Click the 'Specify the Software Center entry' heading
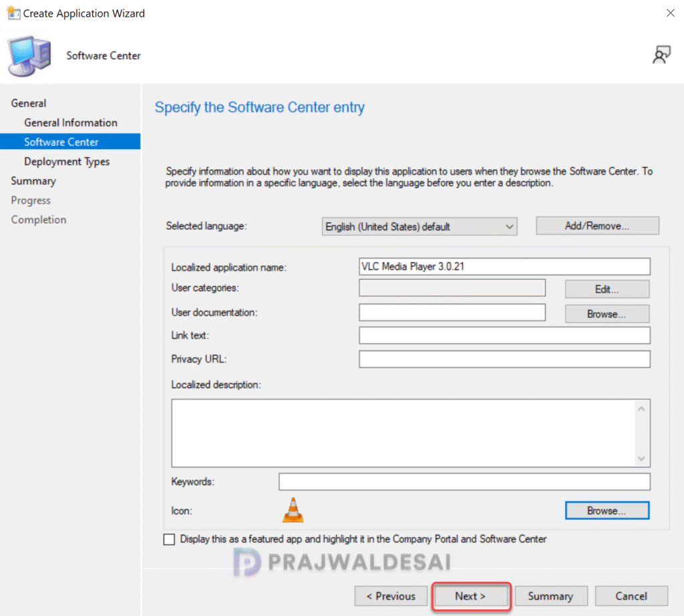684x616 pixels. pos(260,108)
